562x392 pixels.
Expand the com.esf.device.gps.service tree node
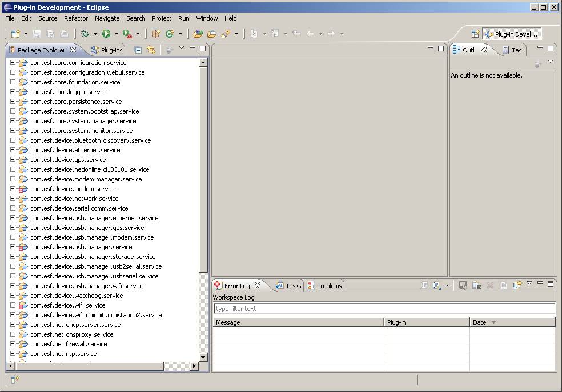point(13,160)
